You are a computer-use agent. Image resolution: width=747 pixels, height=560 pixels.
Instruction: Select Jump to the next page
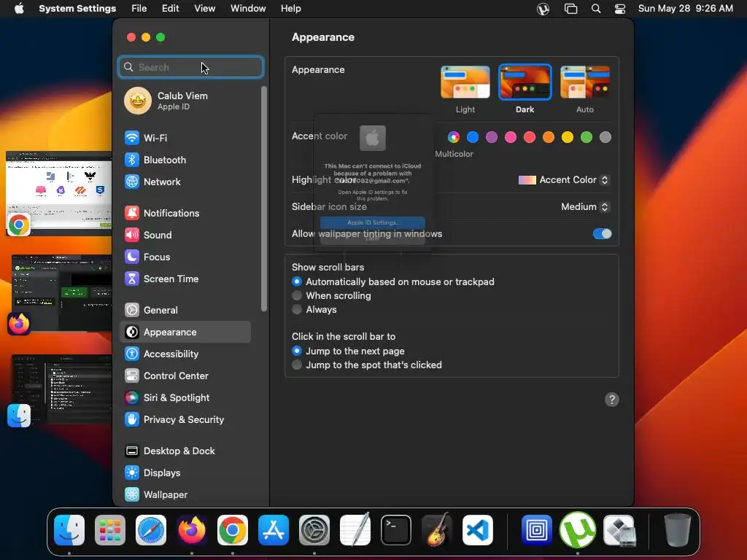coord(297,351)
